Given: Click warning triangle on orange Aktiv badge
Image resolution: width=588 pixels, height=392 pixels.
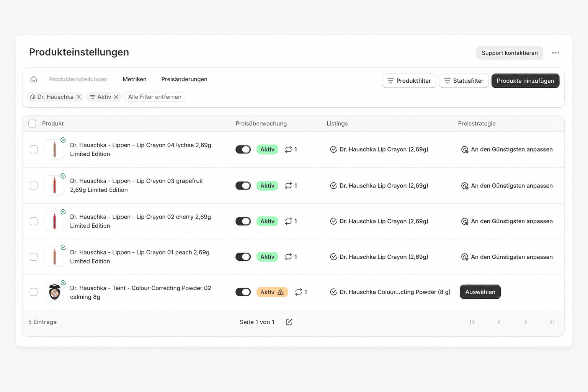Looking at the screenshot, I should pos(281,292).
